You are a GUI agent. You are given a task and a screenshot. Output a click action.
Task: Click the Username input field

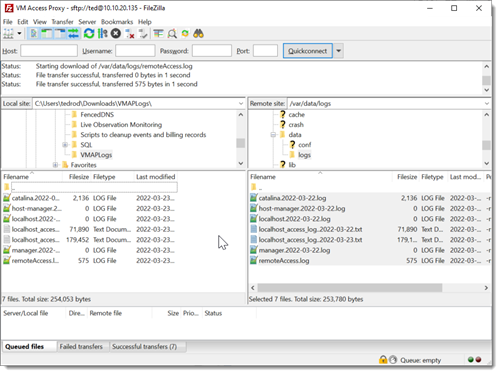click(135, 51)
